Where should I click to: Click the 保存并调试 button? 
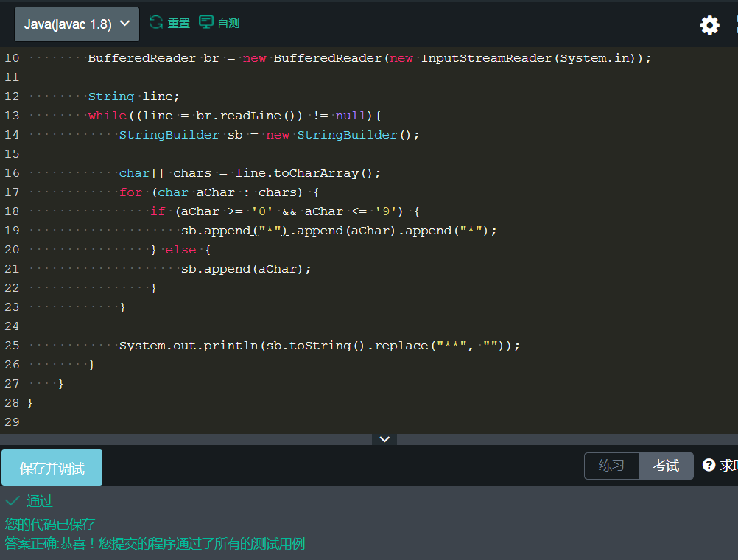point(52,467)
